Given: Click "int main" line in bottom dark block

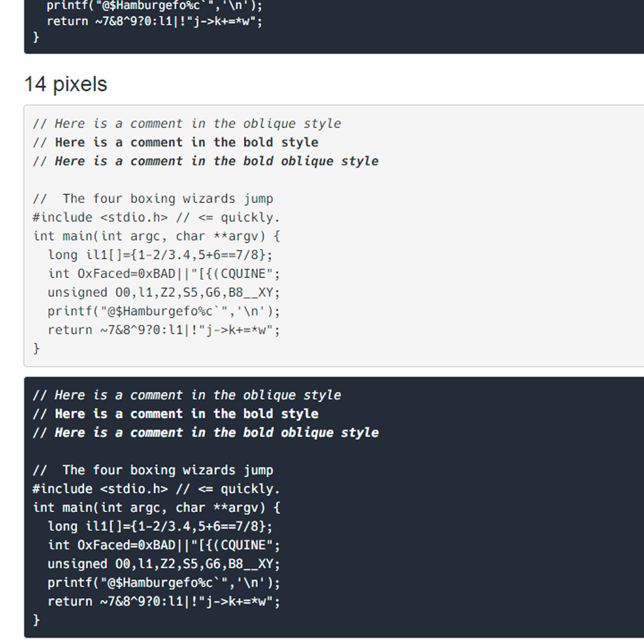Looking at the screenshot, I should 157,508.
